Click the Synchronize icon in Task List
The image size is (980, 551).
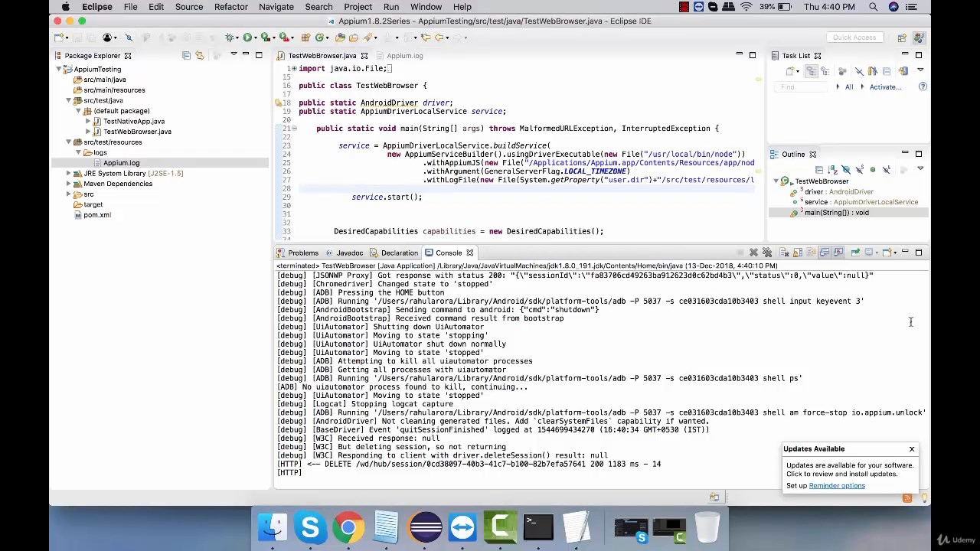click(x=903, y=71)
